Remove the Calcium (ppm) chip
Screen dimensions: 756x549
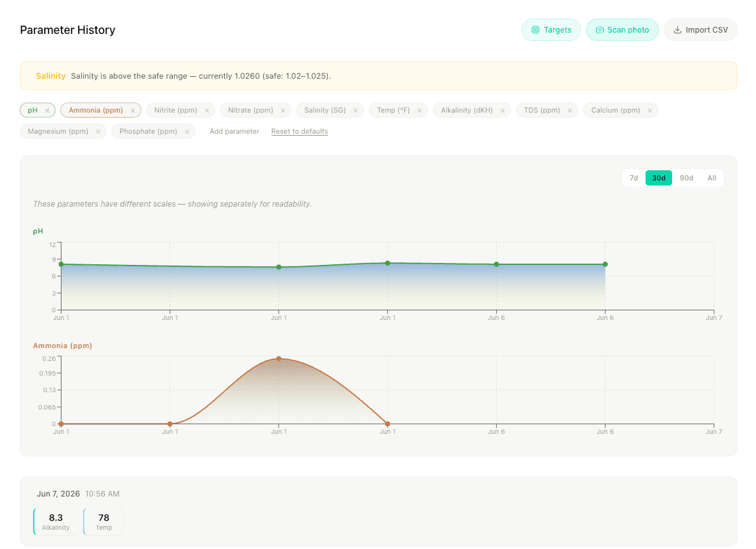[650, 111]
